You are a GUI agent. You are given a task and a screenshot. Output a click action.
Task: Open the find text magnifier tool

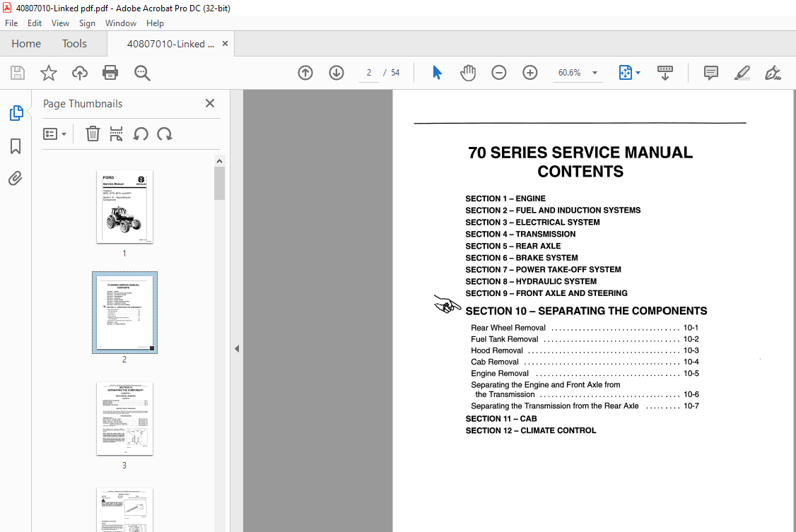tap(142, 73)
